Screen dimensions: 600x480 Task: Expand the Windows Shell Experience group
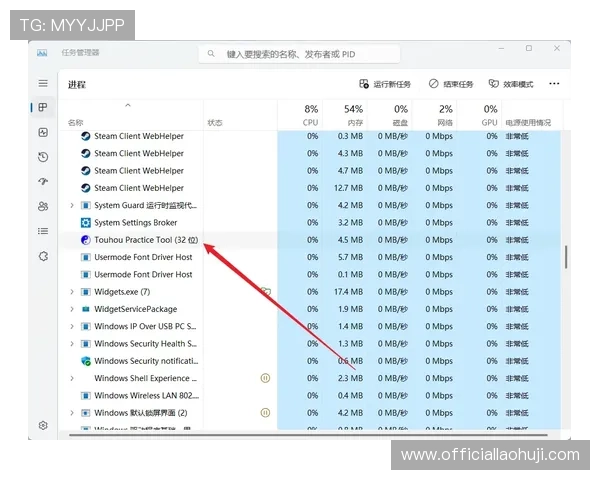click(x=72, y=379)
